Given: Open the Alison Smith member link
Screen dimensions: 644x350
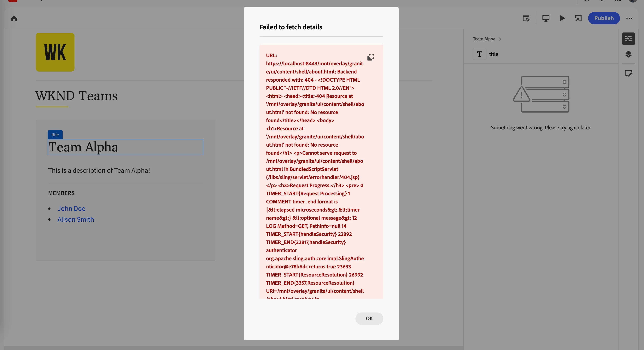Looking at the screenshot, I should click(76, 219).
